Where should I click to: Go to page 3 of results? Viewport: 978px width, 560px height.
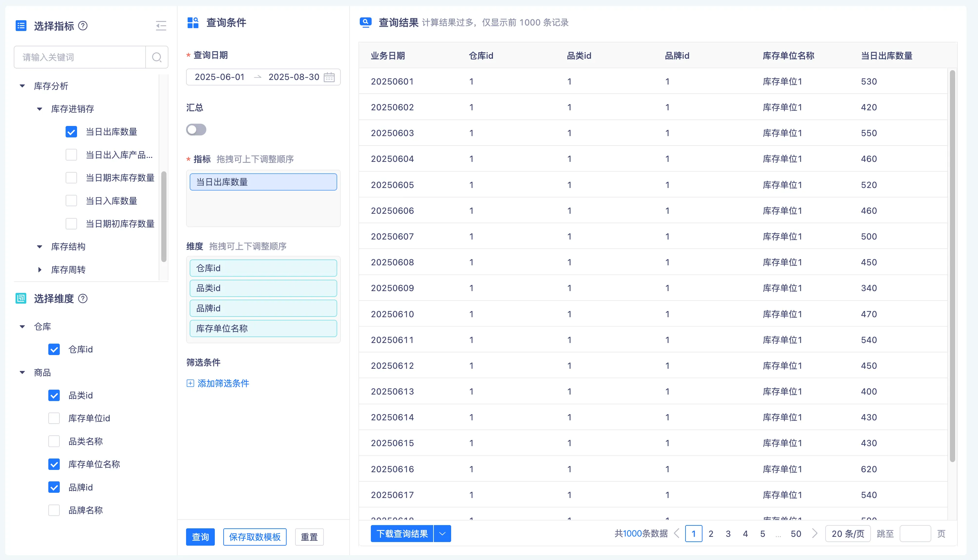(728, 534)
